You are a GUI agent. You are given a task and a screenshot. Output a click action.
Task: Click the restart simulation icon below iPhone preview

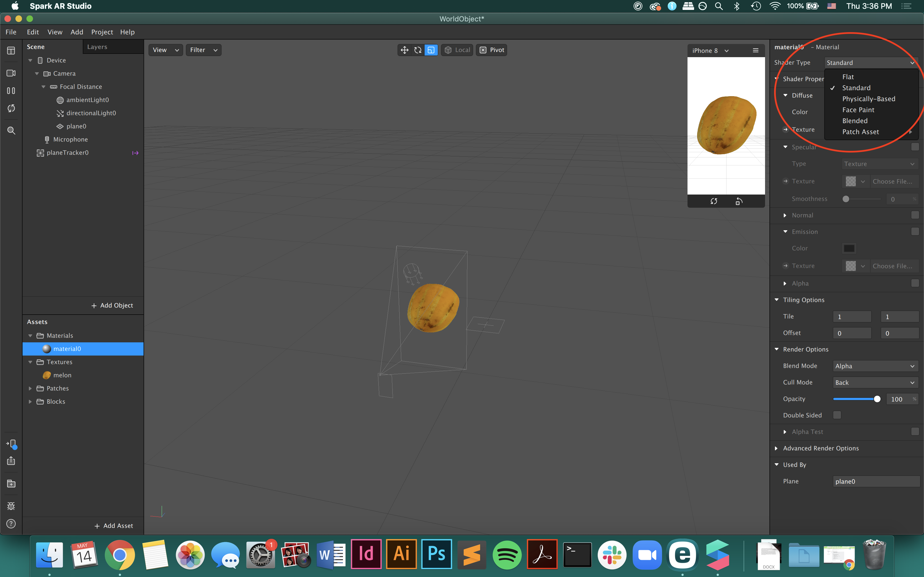click(x=714, y=201)
